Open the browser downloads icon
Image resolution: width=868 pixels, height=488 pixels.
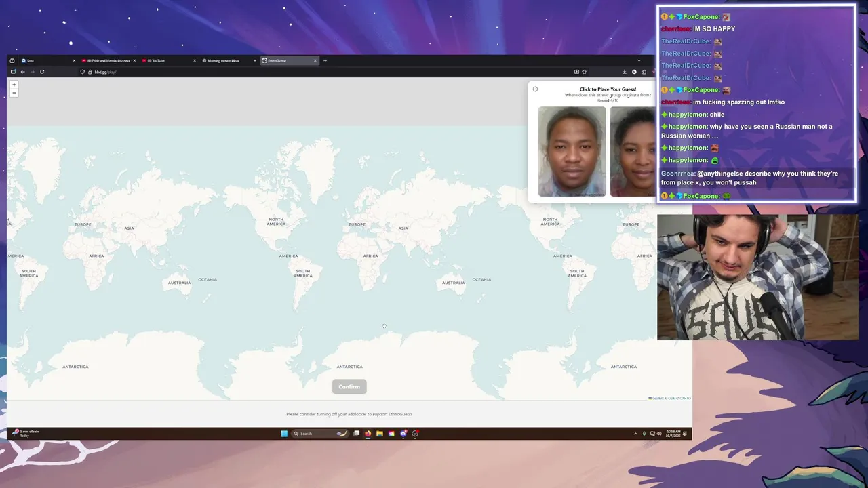point(625,72)
